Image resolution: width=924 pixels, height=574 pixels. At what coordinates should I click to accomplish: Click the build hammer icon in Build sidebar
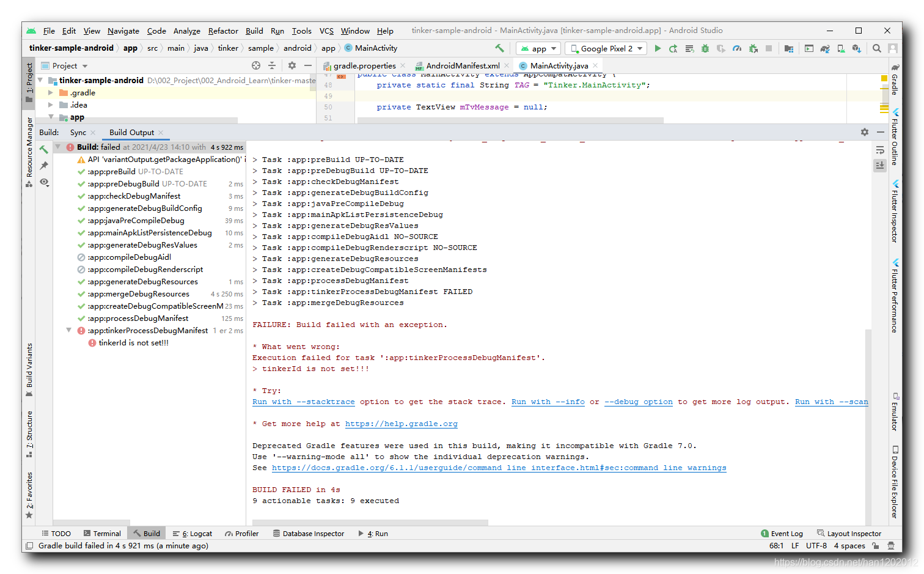[x=44, y=149]
